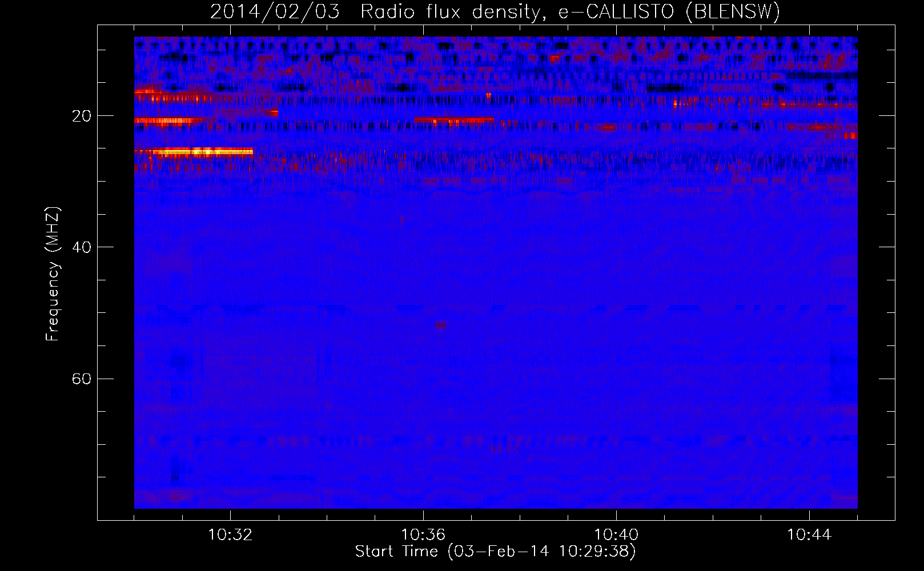Click the 40 frequency tick label
The image size is (924, 571).
click(x=81, y=247)
